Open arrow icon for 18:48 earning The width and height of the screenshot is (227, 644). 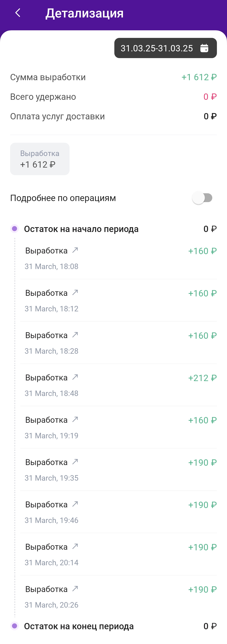point(75,377)
